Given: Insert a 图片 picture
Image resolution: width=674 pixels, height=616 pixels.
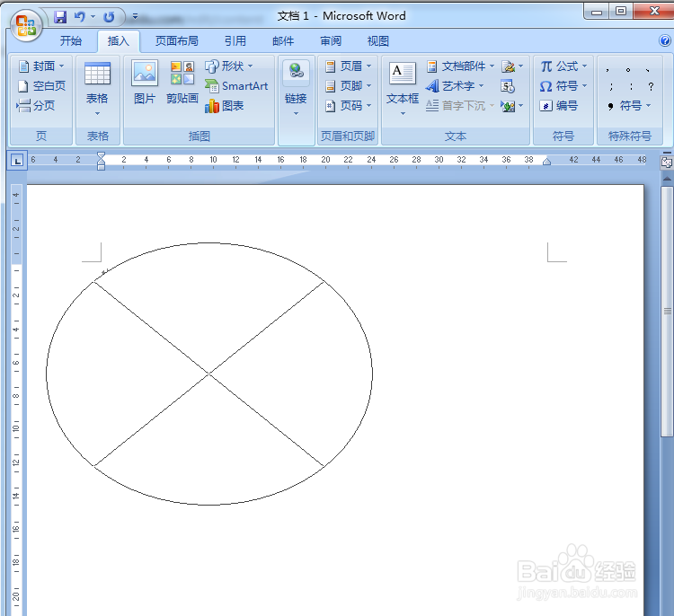Looking at the screenshot, I should [145, 83].
